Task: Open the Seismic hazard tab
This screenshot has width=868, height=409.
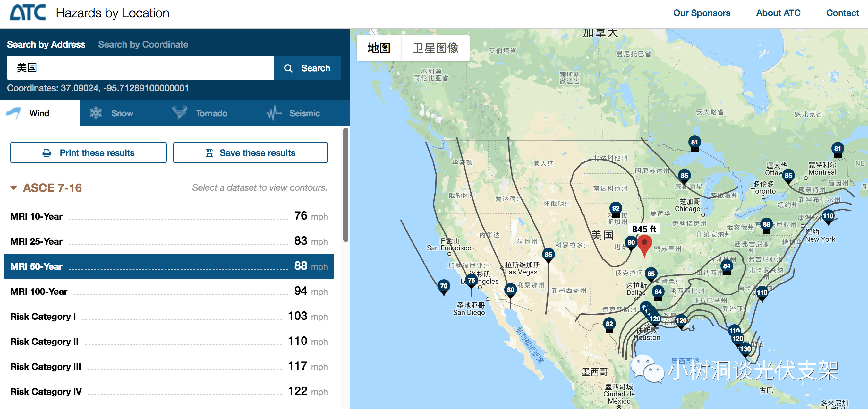Action: [x=293, y=113]
